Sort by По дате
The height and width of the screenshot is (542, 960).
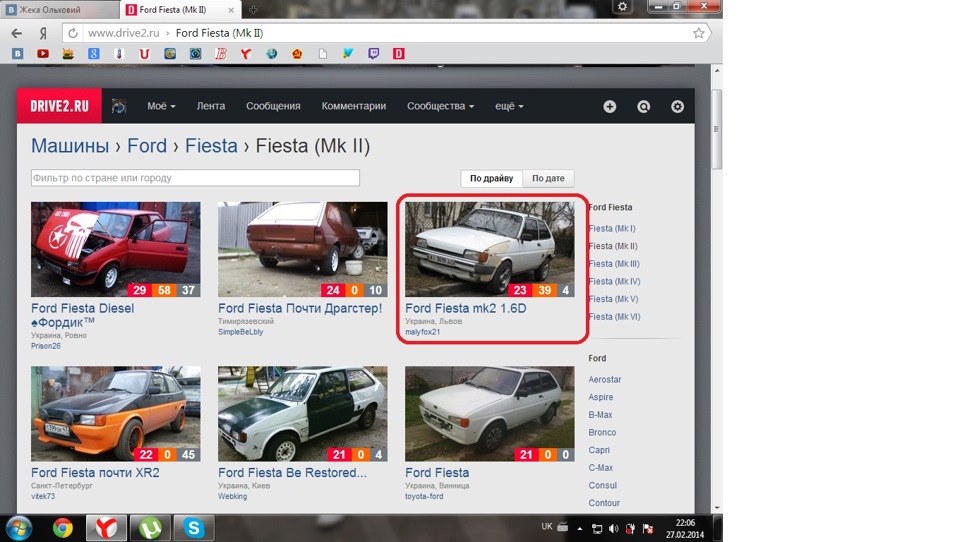[548, 178]
